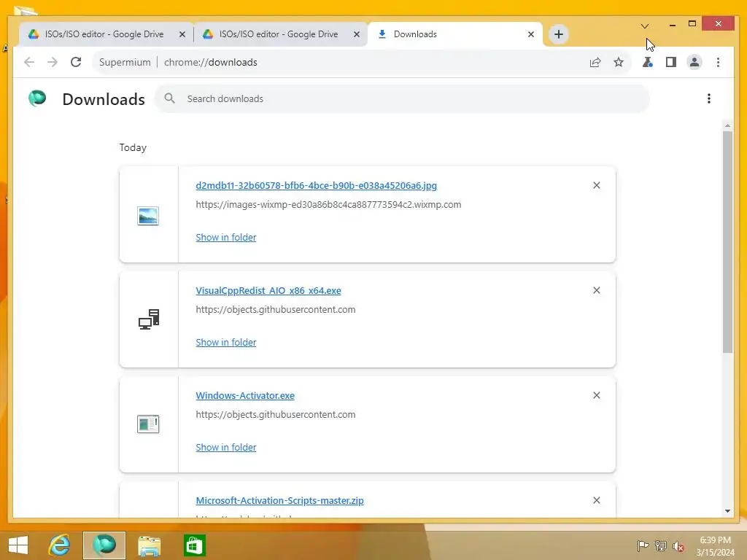Remove Microsoft-Activation-Scripts zip from list

pyautogui.click(x=597, y=500)
